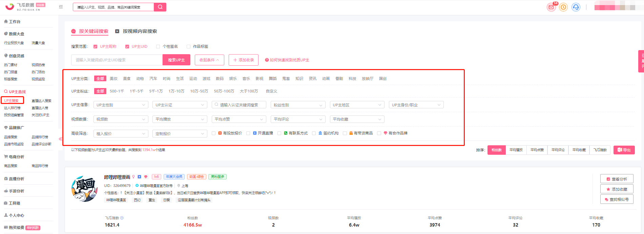Open the 植入报价 dropdown
644x234 pixels.
click(x=121, y=134)
